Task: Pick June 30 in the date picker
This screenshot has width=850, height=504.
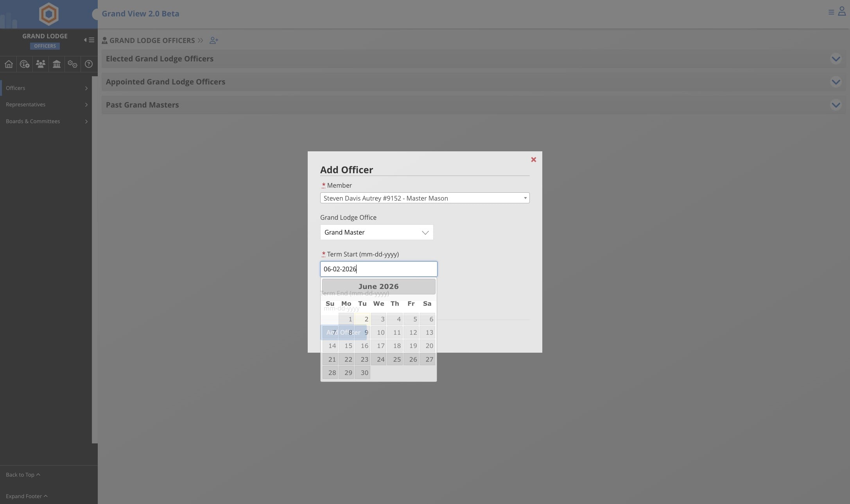Action: [x=362, y=373]
